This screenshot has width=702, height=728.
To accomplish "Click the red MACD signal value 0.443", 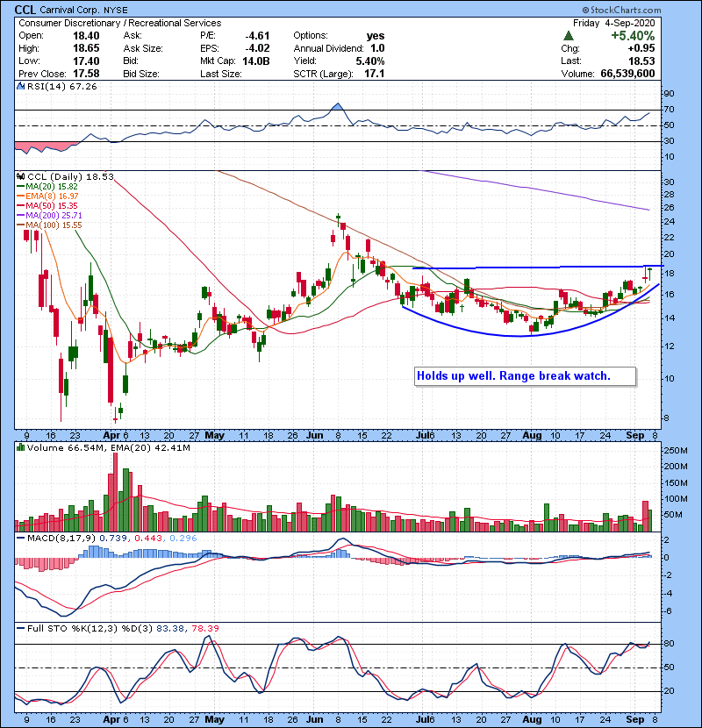I will click(148, 539).
